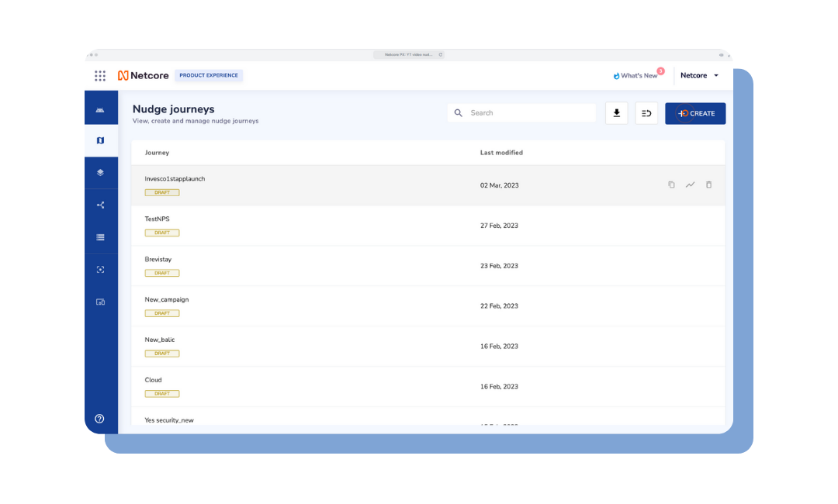Open the stacked layers sidebar icon

click(100, 173)
